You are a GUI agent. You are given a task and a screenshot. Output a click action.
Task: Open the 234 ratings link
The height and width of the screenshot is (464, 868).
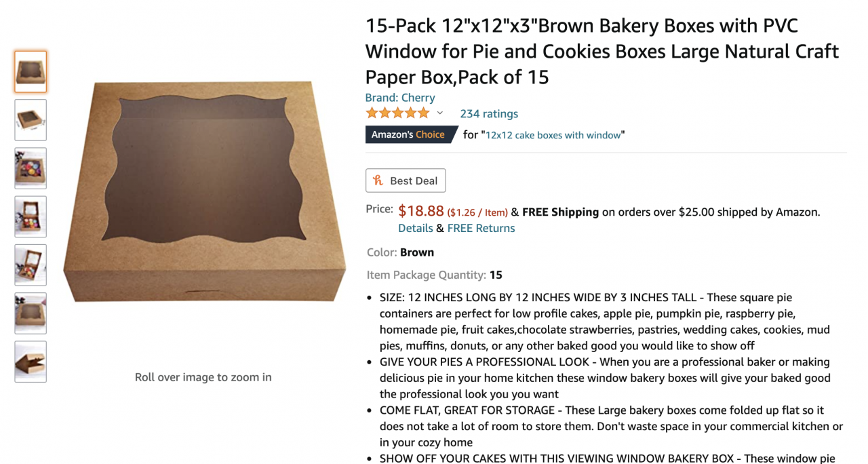point(488,114)
